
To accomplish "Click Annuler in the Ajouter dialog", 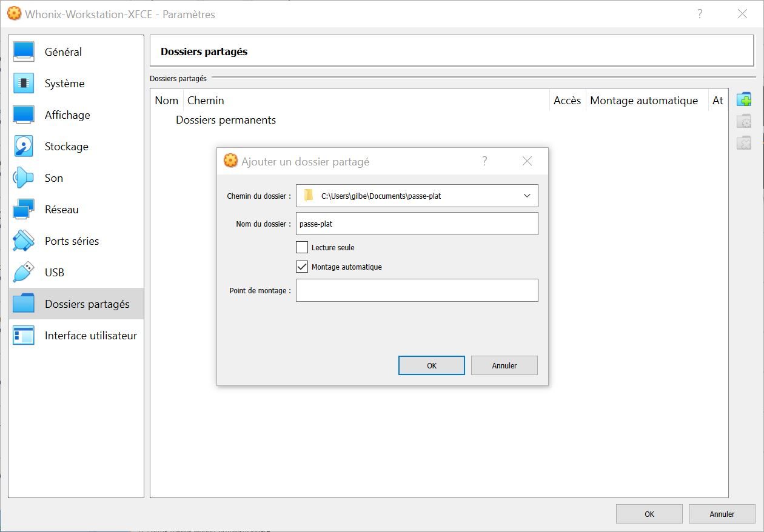I will coord(504,365).
